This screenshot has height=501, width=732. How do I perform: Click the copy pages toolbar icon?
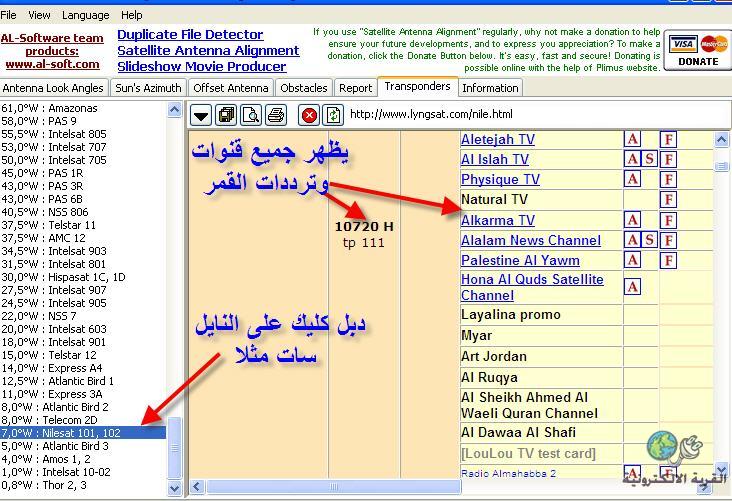[226, 115]
